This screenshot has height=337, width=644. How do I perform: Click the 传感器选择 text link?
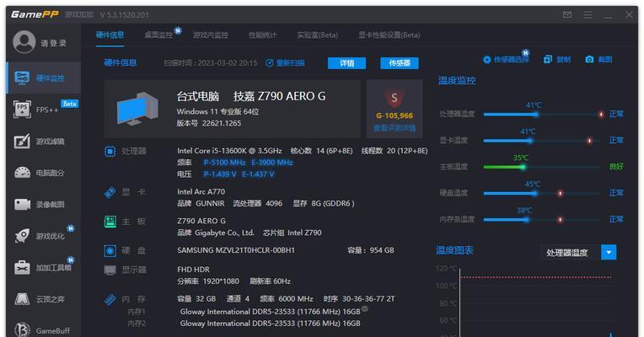(x=512, y=60)
